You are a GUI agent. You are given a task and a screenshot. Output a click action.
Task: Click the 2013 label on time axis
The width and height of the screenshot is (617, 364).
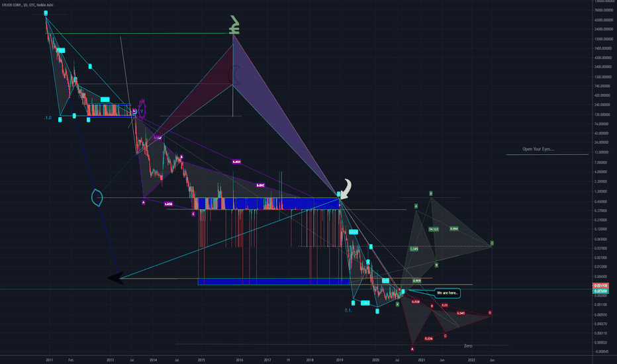[x=110, y=359]
